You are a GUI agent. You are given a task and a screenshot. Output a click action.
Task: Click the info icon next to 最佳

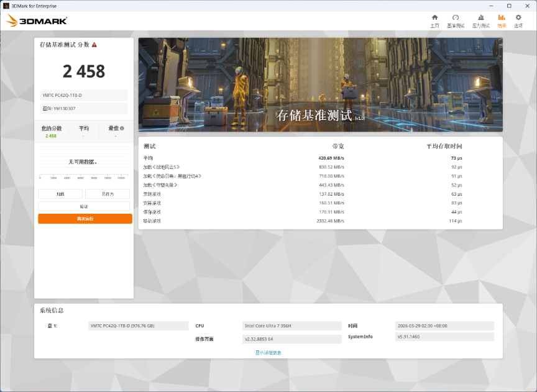pyautogui.click(x=122, y=129)
